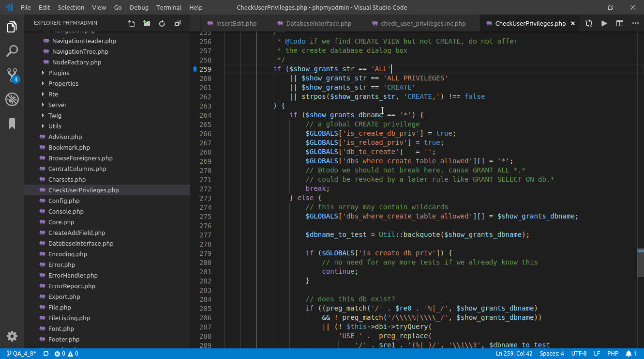Open the Debug view (crossed bug icon)
Image resolution: width=644 pixels, height=359 pixels.
pos(12,99)
